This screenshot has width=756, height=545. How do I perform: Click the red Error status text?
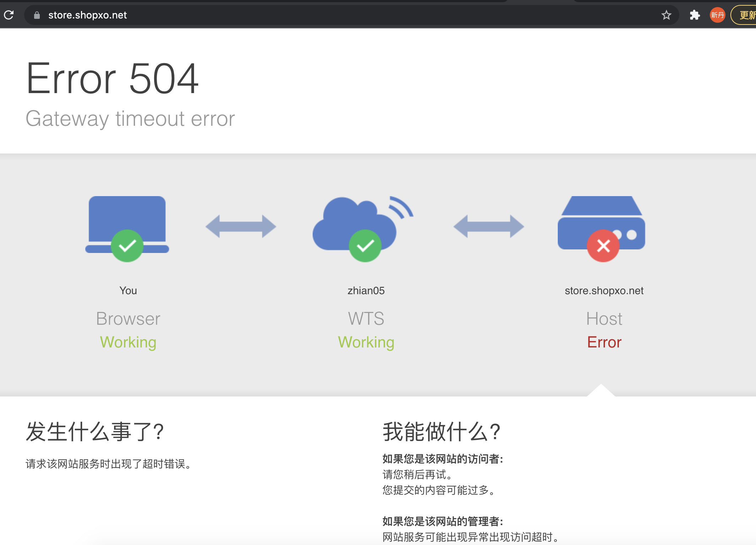pos(604,342)
